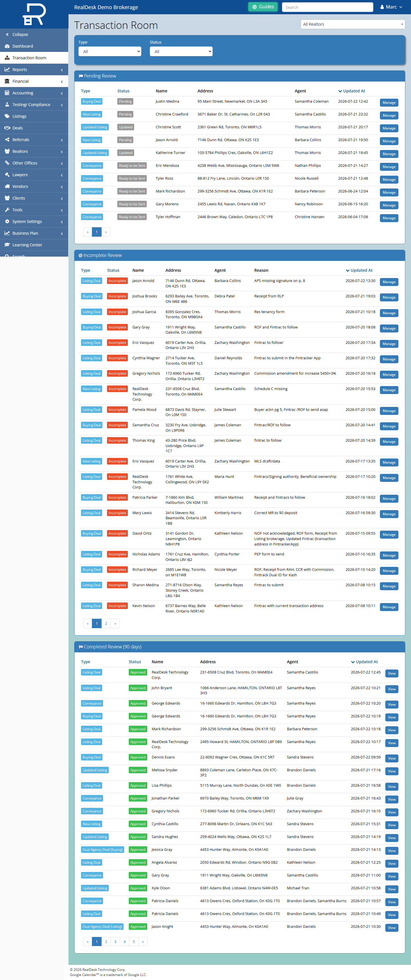411x980 pixels.
Task: Go to page 5 of Completed Review
Action: coord(134,942)
